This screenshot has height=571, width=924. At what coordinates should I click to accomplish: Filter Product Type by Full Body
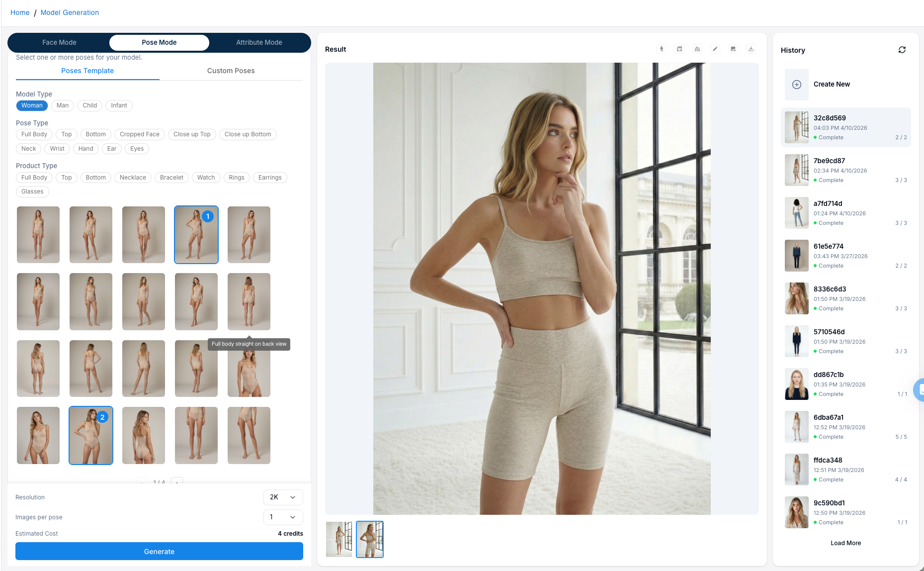(34, 178)
